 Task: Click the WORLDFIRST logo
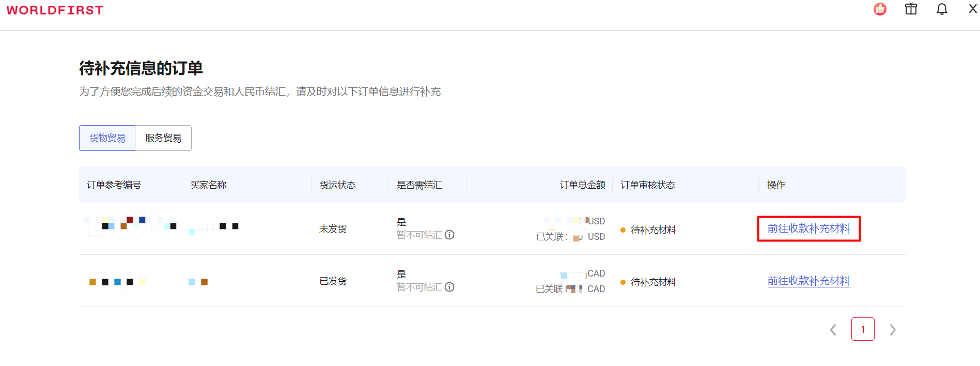tap(55, 10)
